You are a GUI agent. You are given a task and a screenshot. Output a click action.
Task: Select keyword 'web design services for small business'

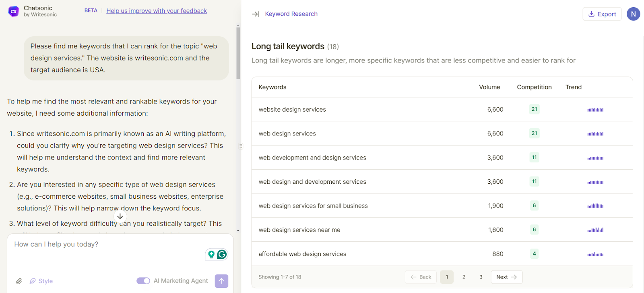(x=313, y=206)
